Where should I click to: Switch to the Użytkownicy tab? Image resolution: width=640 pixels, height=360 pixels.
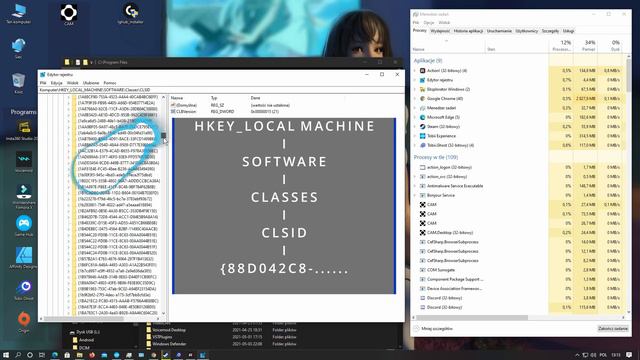[527, 31]
